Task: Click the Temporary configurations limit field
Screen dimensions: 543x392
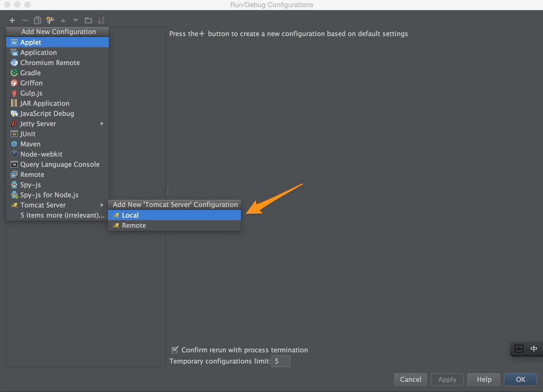Action: tap(281, 361)
